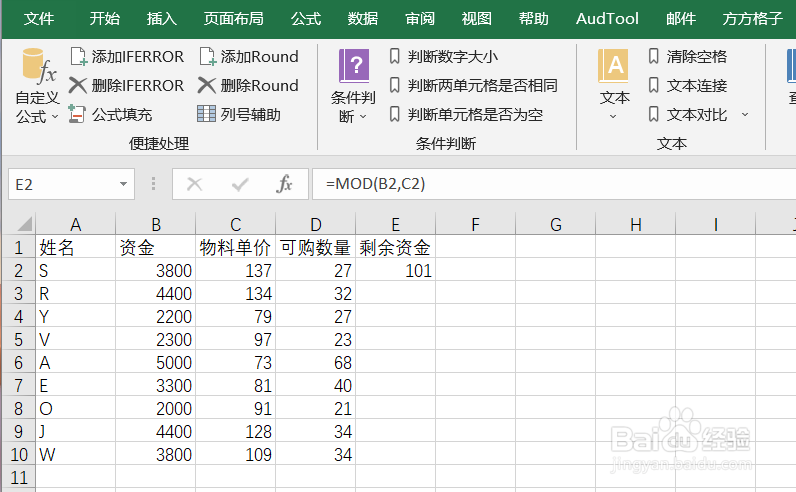The width and height of the screenshot is (796, 492).
Task: Select 判断数字大小 option
Action: 443,56
